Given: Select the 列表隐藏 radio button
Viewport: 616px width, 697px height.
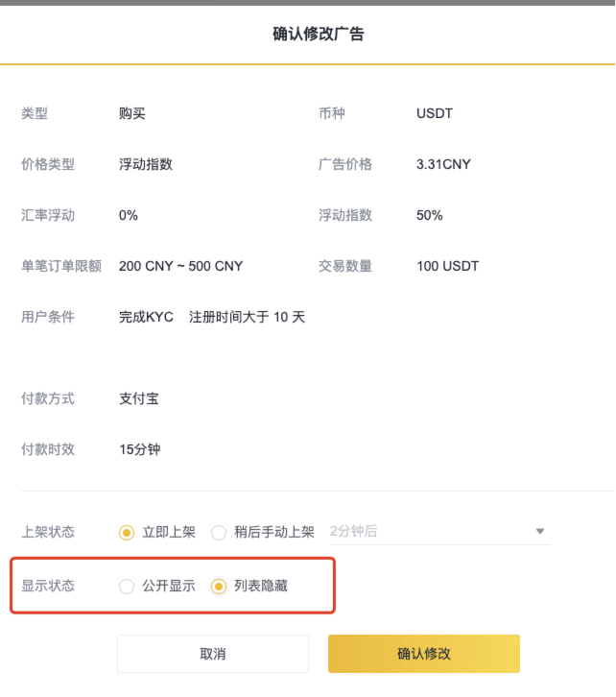Looking at the screenshot, I should coord(219,587).
